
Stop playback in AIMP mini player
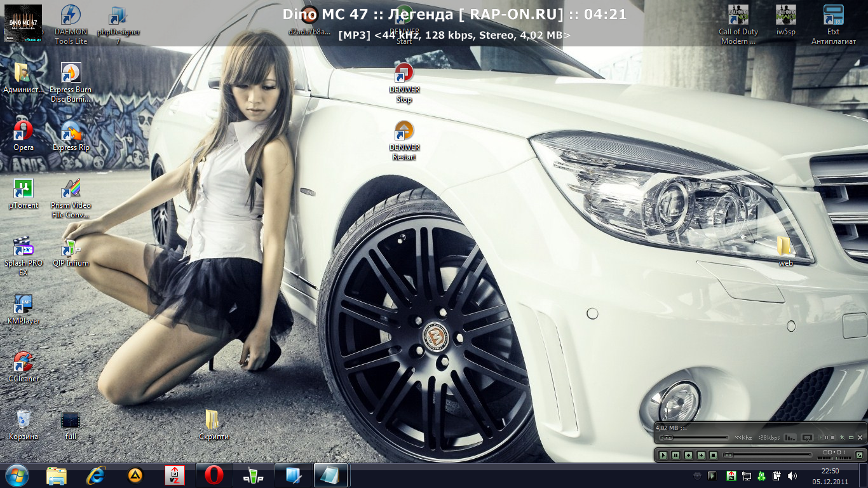point(714,455)
